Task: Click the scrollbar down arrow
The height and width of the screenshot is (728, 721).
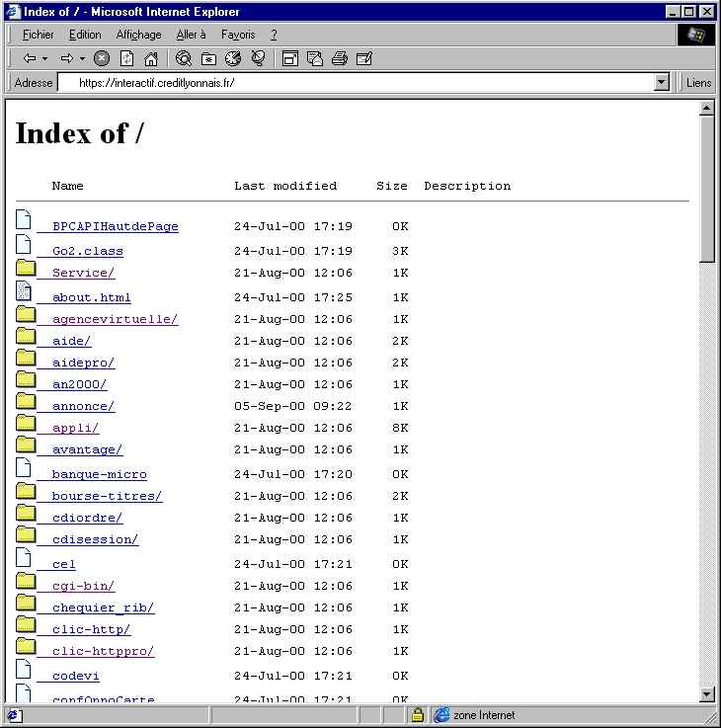Action: (x=706, y=694)
